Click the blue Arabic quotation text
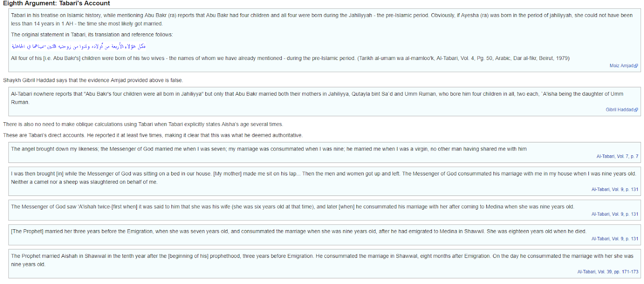The image size is (644, 284). tap(78, 46)
